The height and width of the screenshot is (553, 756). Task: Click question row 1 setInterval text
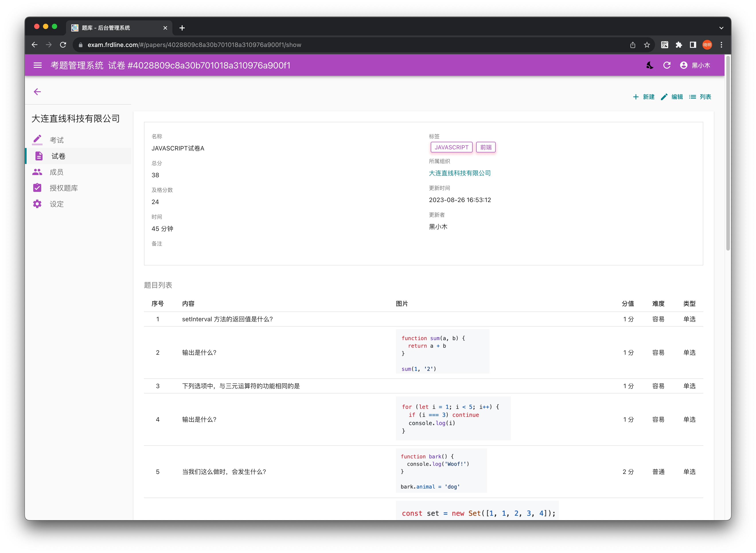[227, 319]
